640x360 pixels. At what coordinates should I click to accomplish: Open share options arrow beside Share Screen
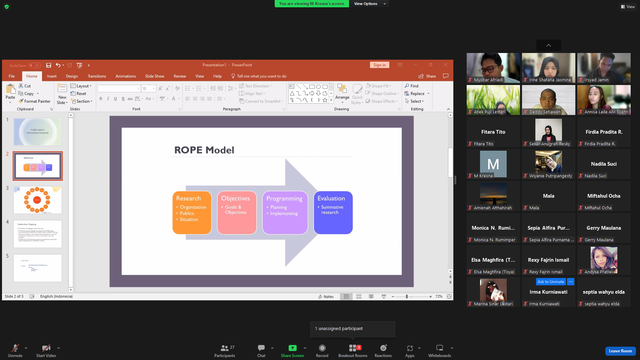[305, 348]
